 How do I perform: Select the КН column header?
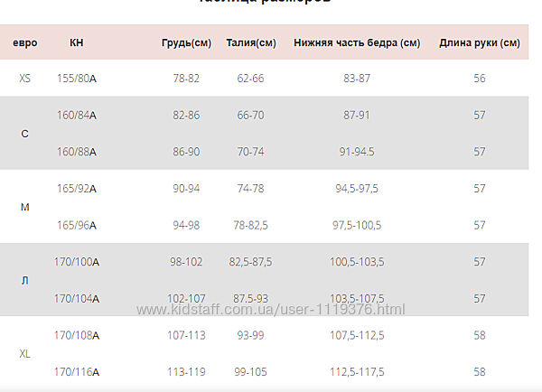[77, 42]
